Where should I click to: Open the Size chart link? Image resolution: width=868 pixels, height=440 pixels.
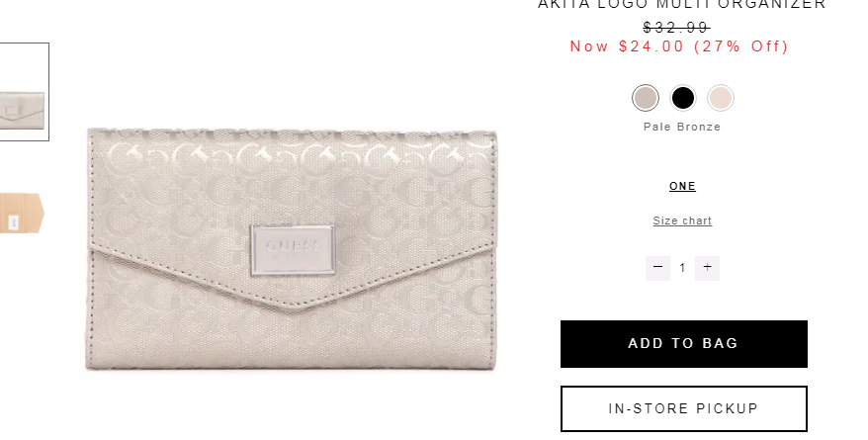point(682,220)
